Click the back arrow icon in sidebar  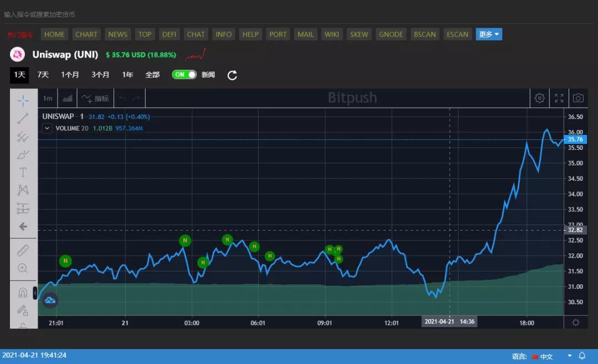(x=23, y=227)
